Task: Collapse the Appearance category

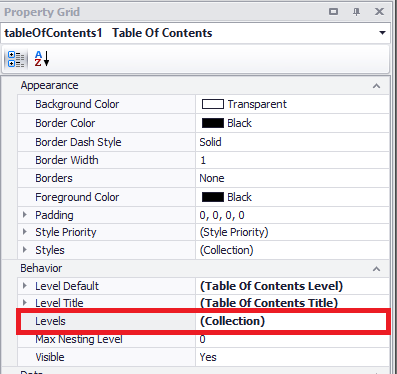Action: 376,86
